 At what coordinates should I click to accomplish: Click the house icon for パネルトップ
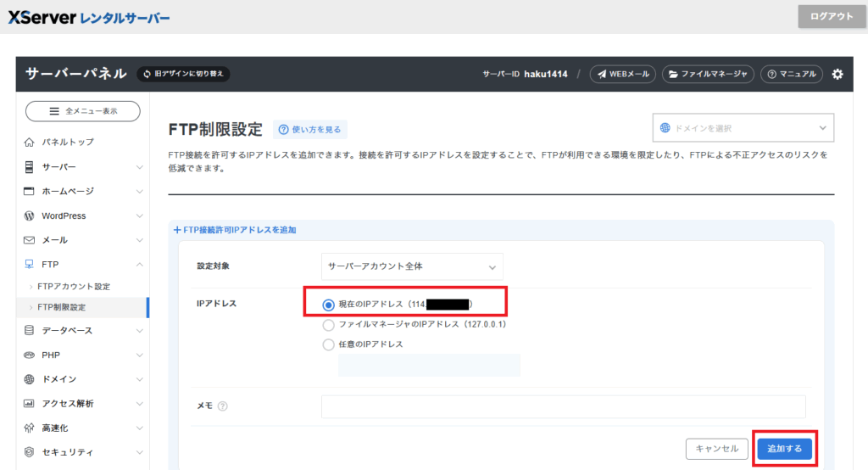29,142
